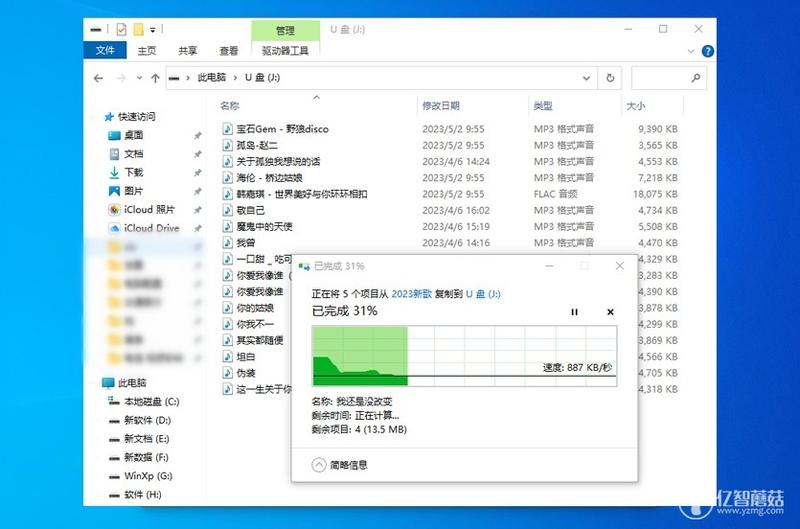Sort by the 名称 column header

click(229, 106)
